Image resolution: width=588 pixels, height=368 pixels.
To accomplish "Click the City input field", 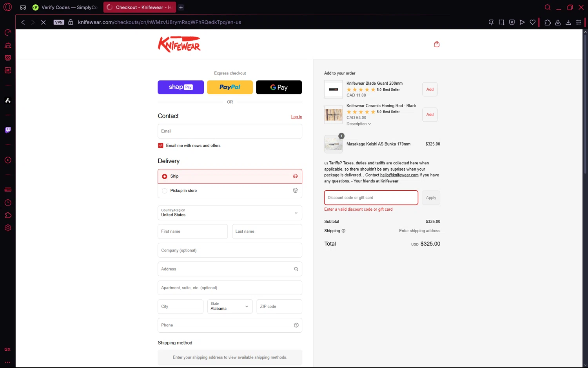I will 180,306.
